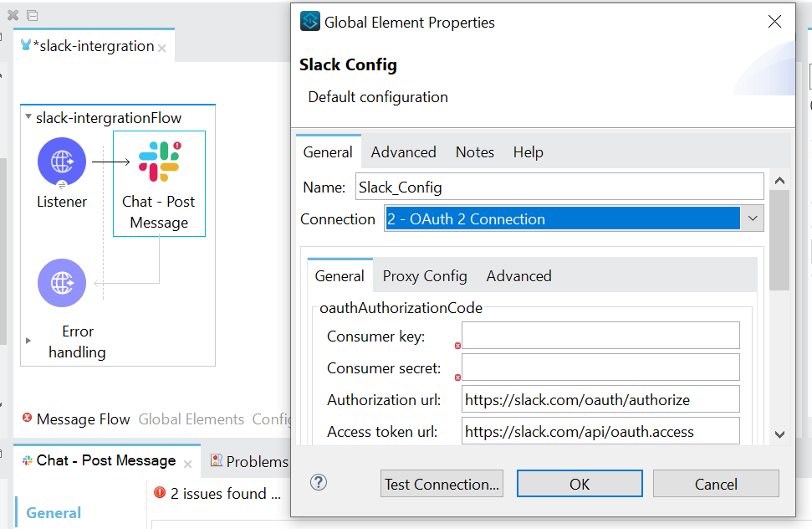Click the Cancel button
812x529 pixels.
(716, 484)
